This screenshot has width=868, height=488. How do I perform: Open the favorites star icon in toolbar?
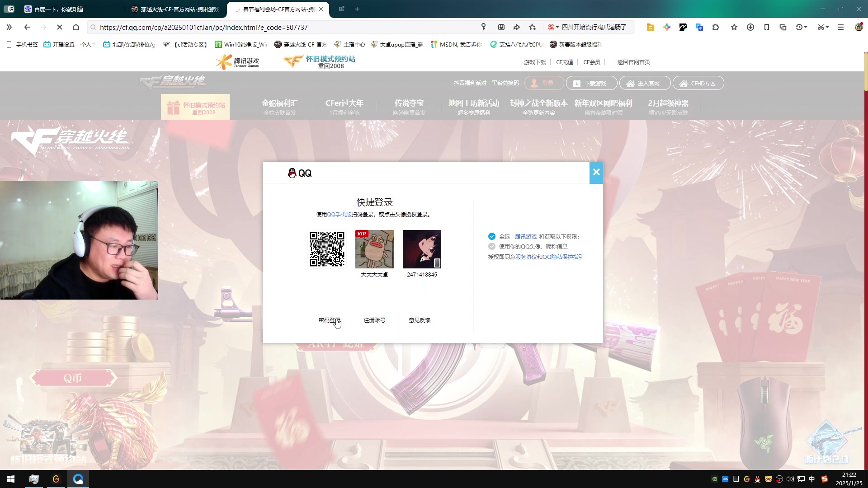pos(734,27)
